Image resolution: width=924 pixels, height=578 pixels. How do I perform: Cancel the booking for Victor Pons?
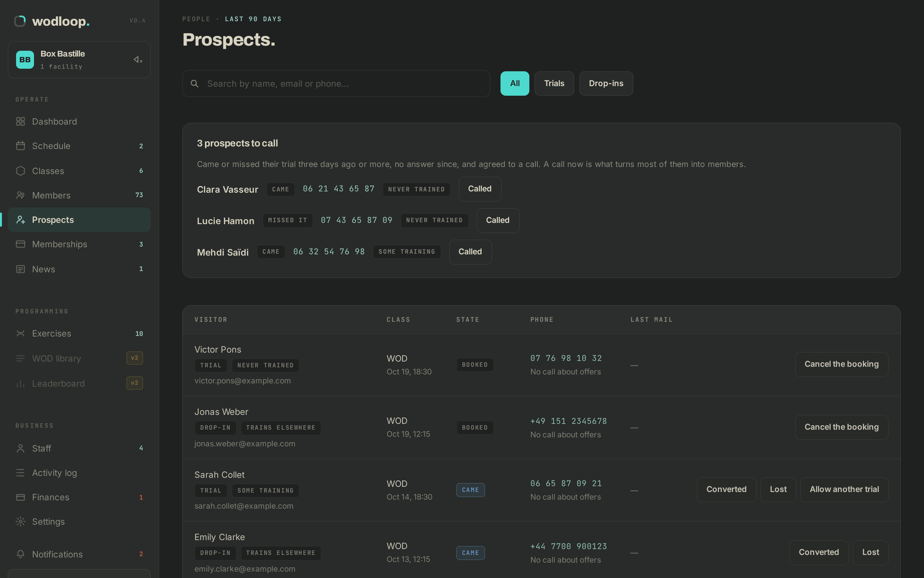click(x=842, y=364)
